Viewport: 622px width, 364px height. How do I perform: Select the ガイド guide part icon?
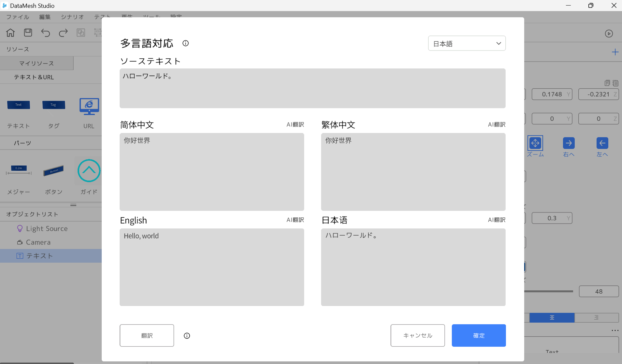click(89, 171)
